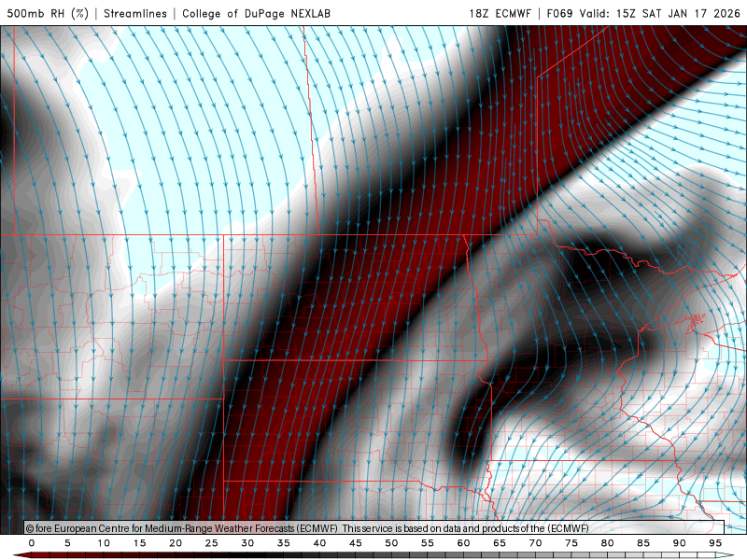Screen dimensions: 747x560
Task: Click the "500mb RH (%)" title text
Action: 48,13
